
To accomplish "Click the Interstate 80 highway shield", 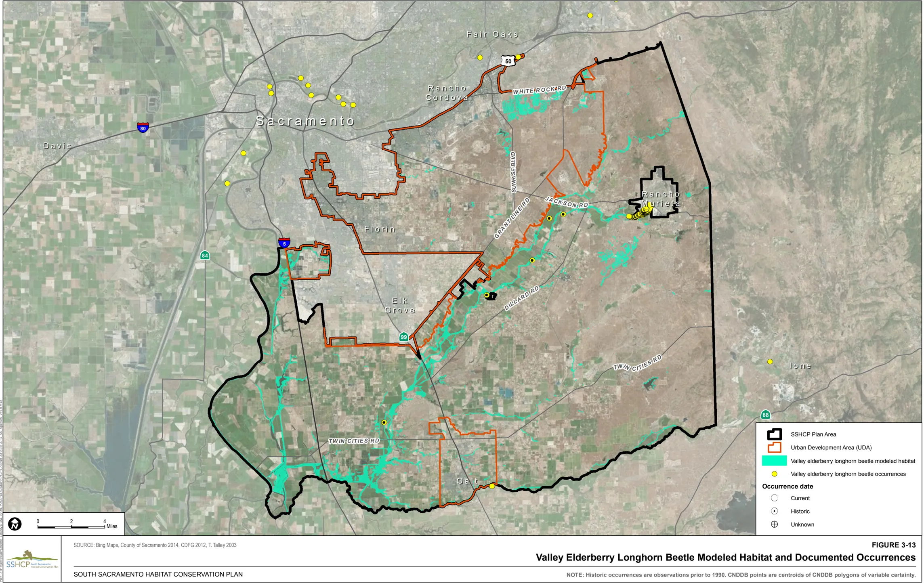I will click(x=143, y=128).
